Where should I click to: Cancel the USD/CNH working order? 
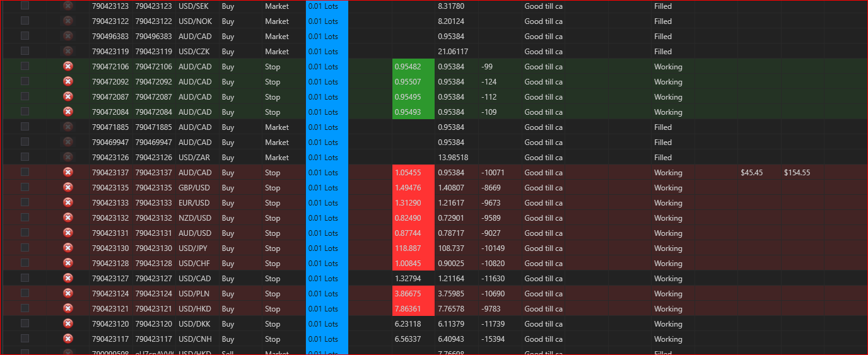pos(68,339)
